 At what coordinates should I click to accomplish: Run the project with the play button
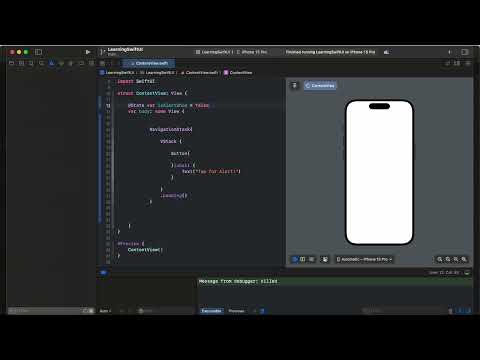point(88,52)
